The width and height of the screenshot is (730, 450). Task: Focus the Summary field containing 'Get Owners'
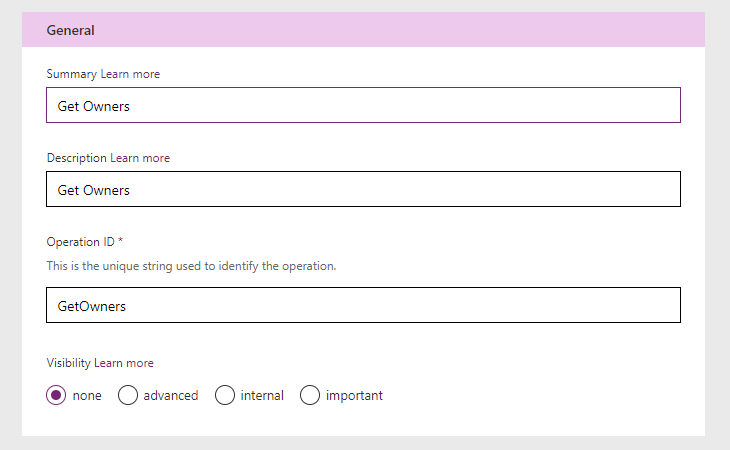tap(363, 105)
